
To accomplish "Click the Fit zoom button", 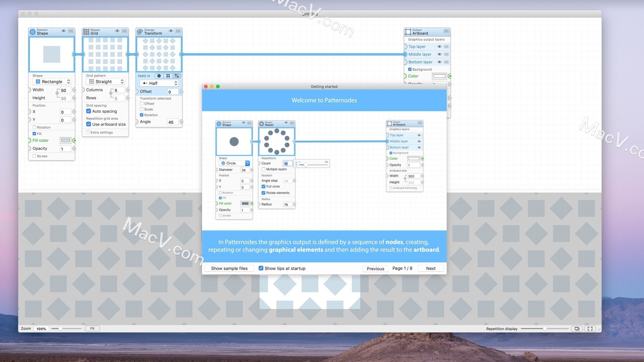I will click(x=92, y=328).
